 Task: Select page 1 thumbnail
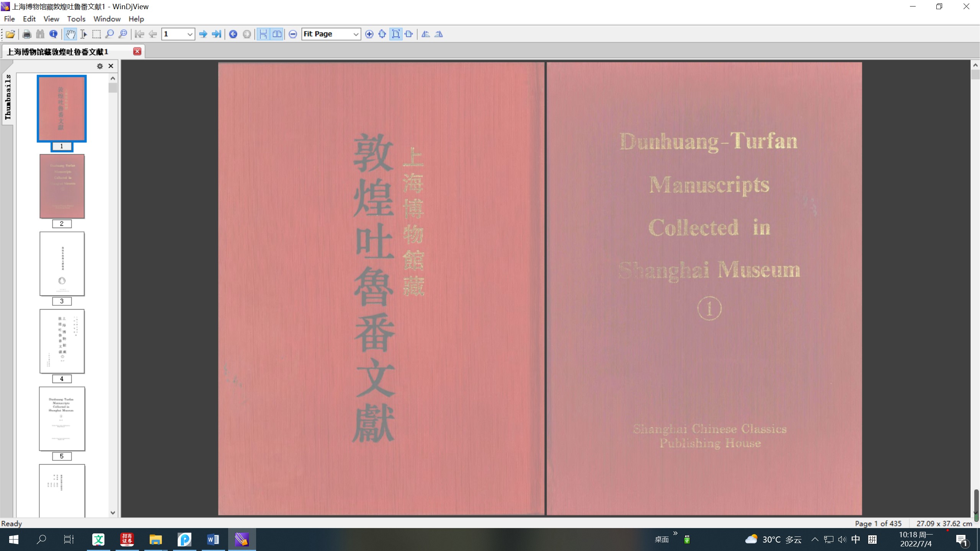coord(62,109)
